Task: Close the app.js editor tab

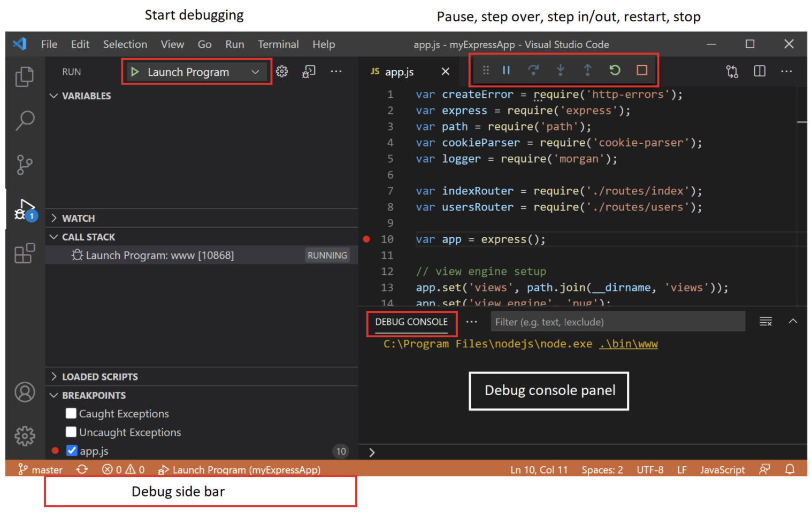Action: pos(445,71)
